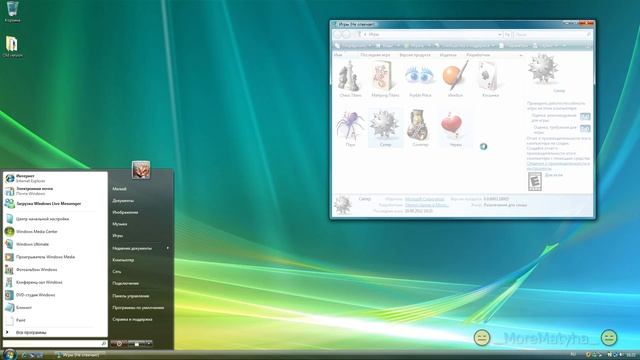Expand Все программы in Start menu
This screenshot has width=640, height=360.
(x=55, y=332)
